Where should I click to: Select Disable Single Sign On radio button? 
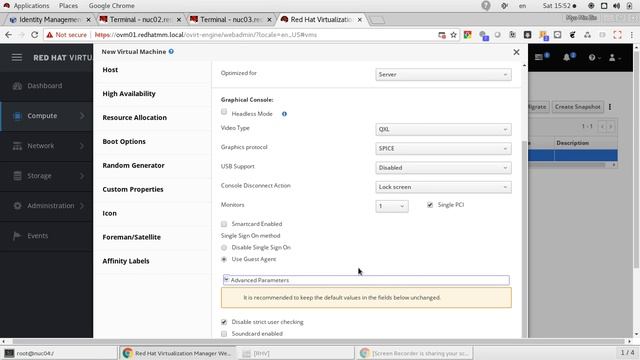[x=224, y=248]
